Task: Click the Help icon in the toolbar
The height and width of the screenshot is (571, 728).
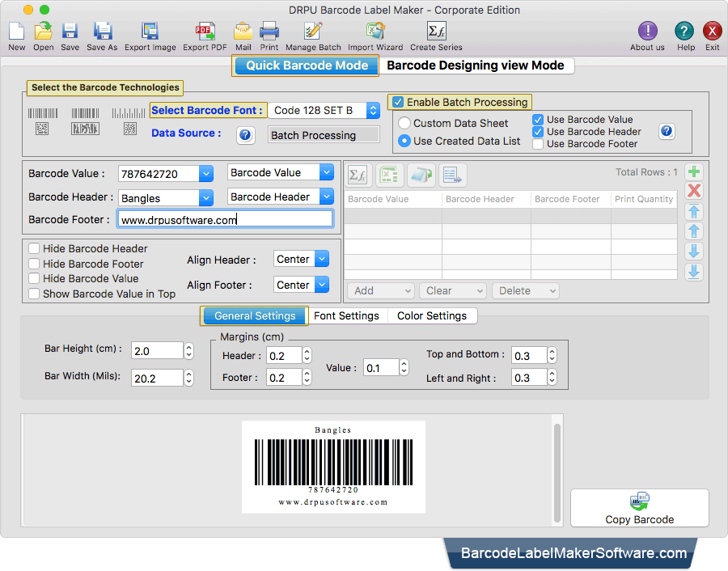Action: (684, 32)
